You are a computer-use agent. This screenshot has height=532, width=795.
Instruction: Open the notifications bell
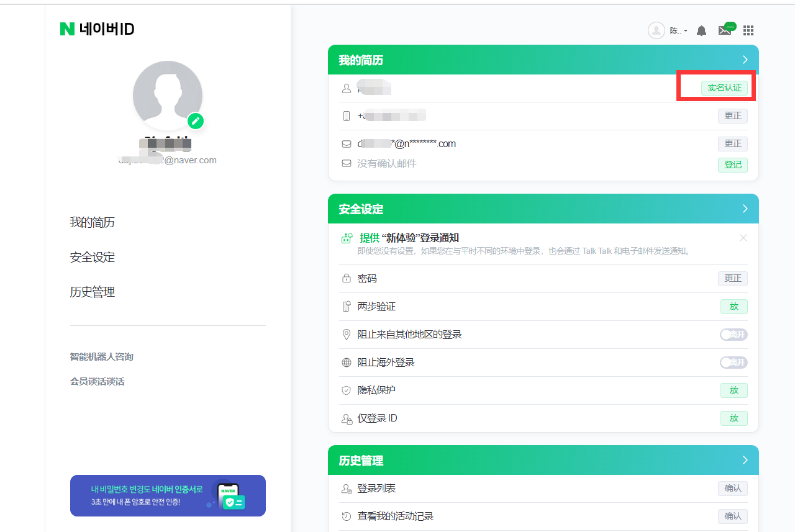(x=701, y=30)
